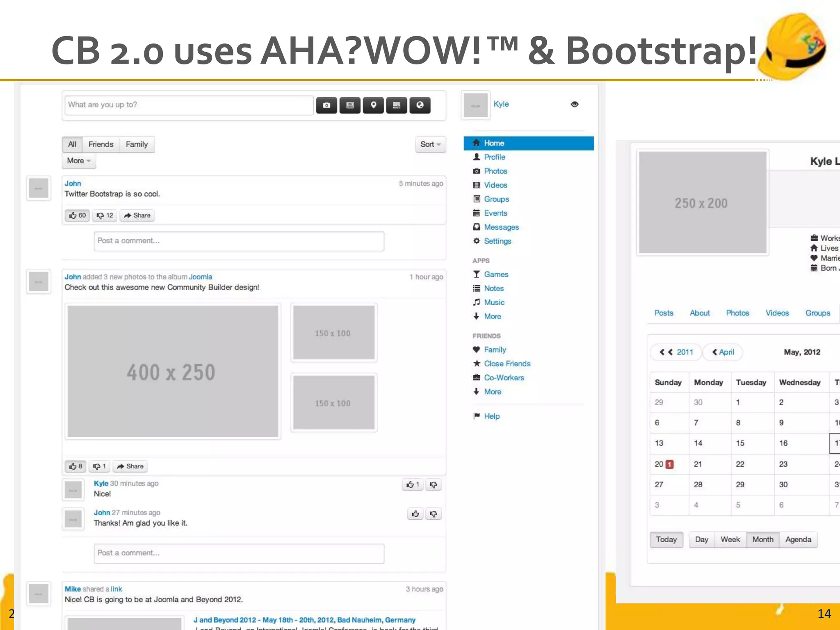This screenshot has height=630, width=840.
Task: Open the Joomla album link
Action: click(x=200, y=277)
